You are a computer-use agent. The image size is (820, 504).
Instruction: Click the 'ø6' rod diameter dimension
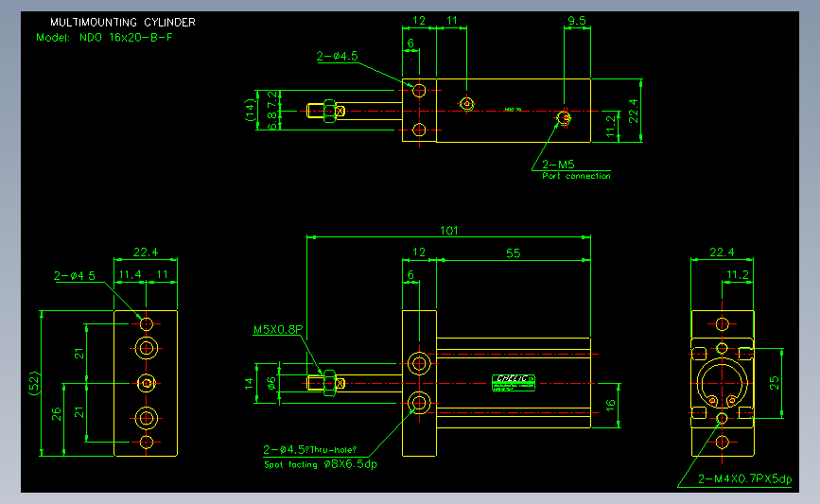(x=270, y=383)
